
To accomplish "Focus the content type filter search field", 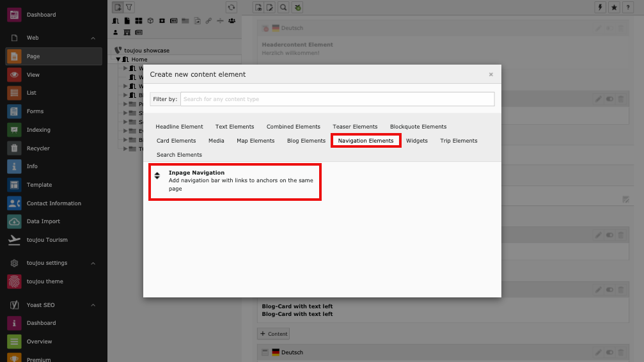I will click(337, 99).
